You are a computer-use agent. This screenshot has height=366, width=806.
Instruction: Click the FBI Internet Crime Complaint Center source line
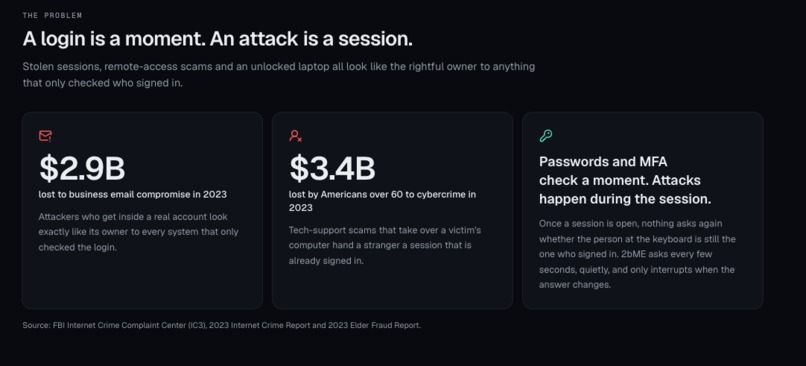click(x=222, y=325)
